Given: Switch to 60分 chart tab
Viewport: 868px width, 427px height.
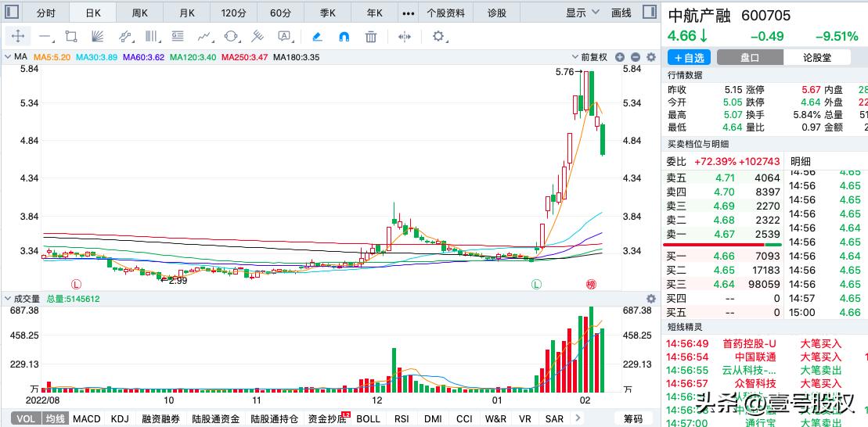Looking at the screenshot, I should coord(281,13).
